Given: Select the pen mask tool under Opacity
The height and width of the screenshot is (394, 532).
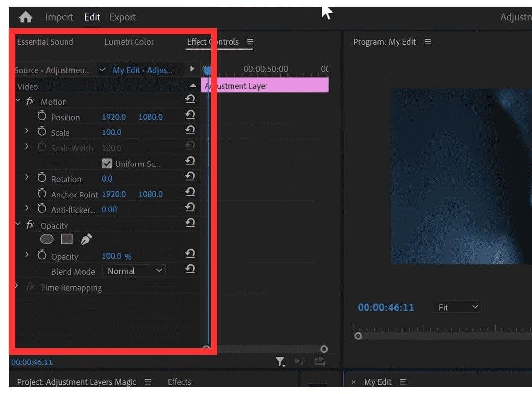Looking at the screenshot, I should coord(86,239).
